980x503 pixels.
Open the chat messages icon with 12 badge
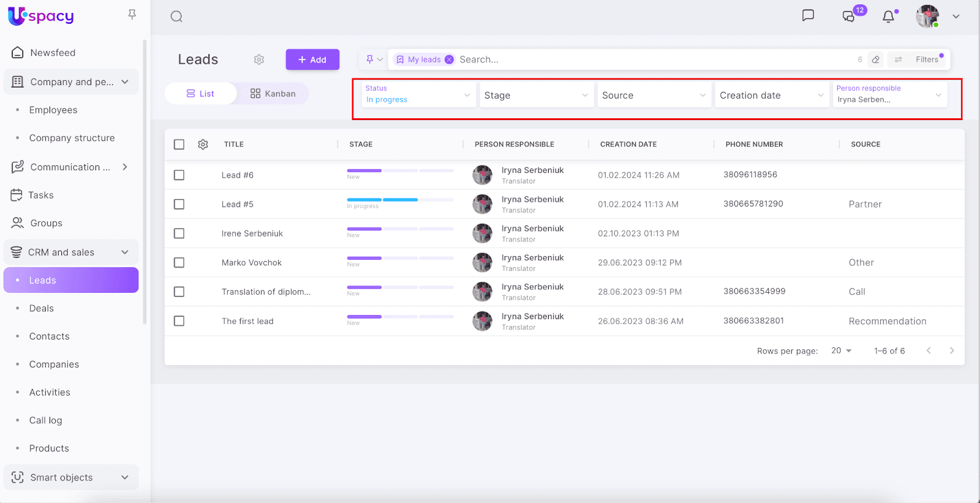[849, 17]
